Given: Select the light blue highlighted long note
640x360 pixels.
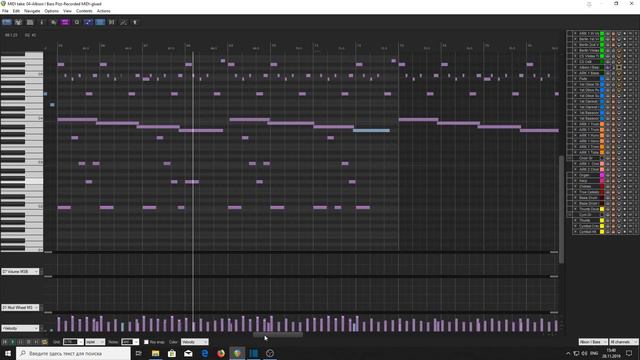Looking at the screenshot, I should (x=371, y=131).
